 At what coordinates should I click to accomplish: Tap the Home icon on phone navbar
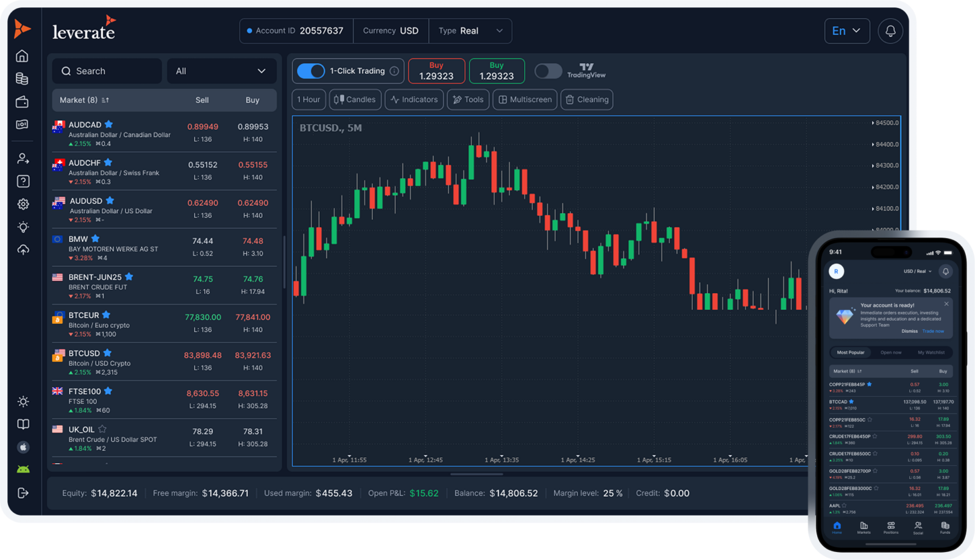(x=837, y=528)
